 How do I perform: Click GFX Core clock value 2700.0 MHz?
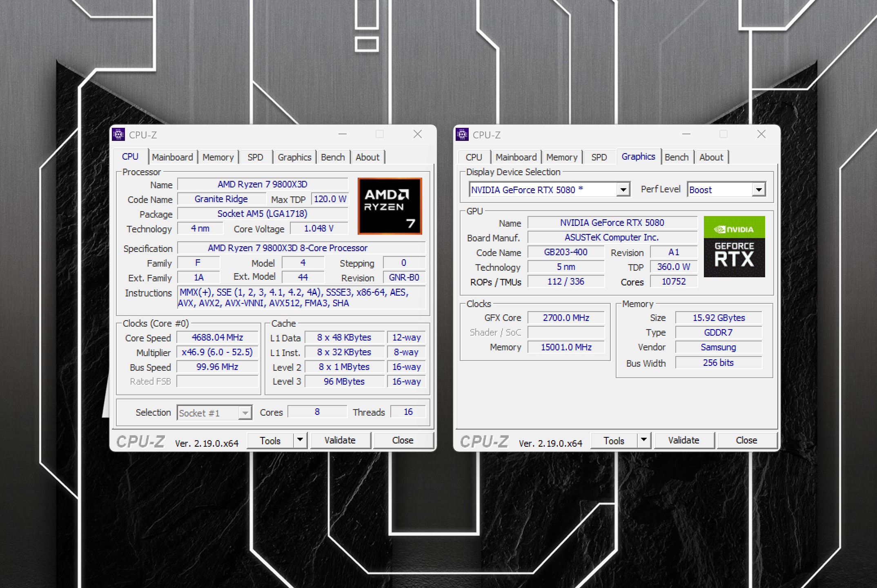[x=566, y=318]
